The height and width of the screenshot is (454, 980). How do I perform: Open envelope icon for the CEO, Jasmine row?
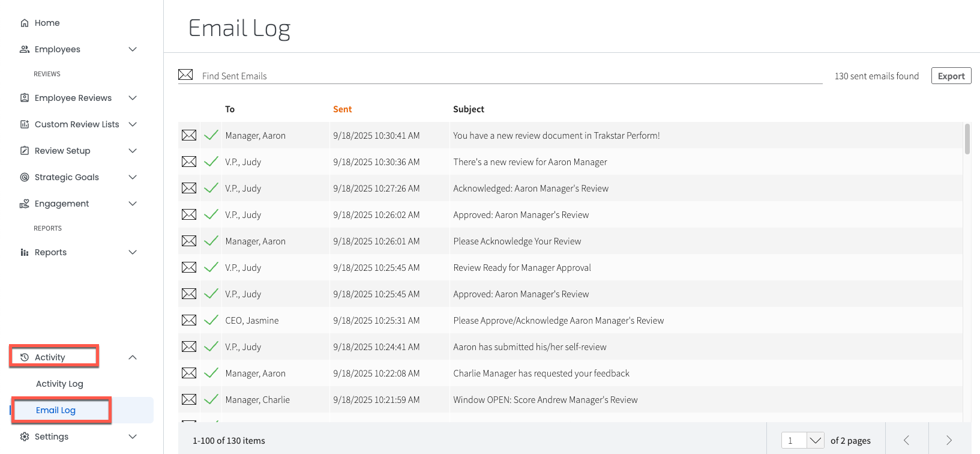pyautogui.click(x=189, y=320)
